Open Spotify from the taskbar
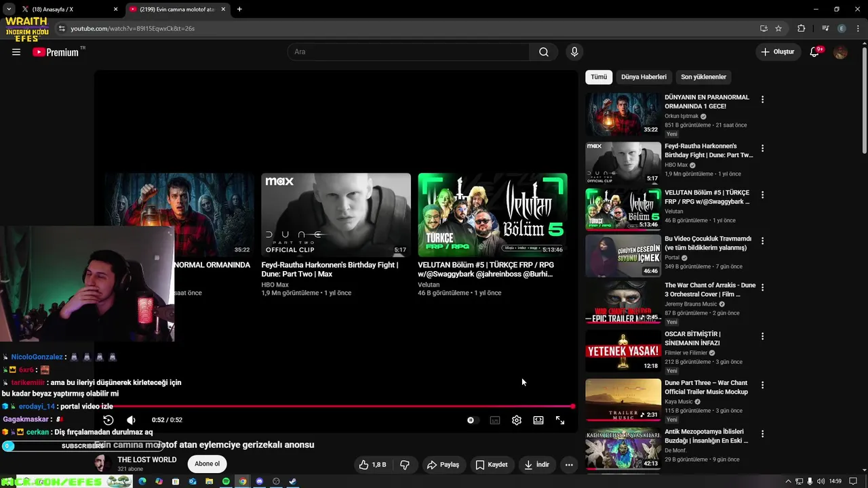 (226, 481)
